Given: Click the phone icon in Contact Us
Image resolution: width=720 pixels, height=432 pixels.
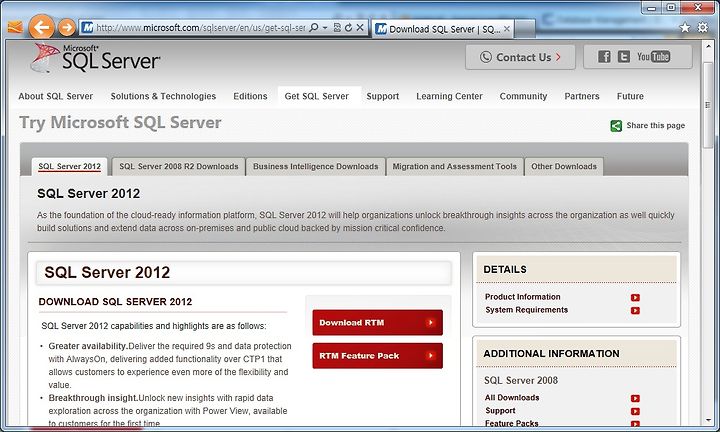Looking at the screenshot, I should click(x=485, y=57).
